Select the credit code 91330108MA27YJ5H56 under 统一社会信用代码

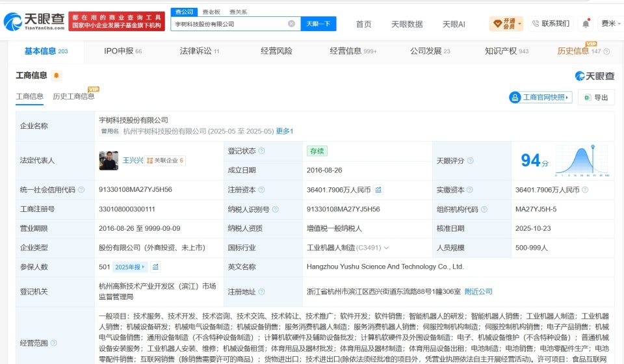(x=135, y=190)
